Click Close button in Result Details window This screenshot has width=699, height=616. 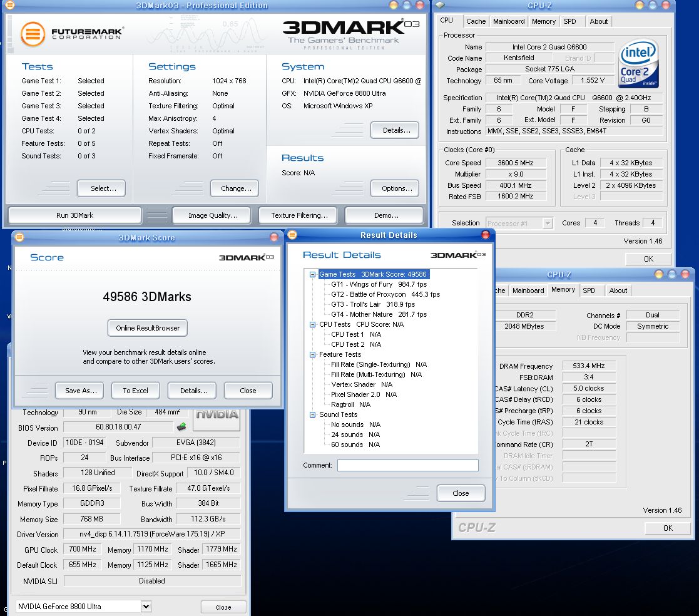point(461,493)
